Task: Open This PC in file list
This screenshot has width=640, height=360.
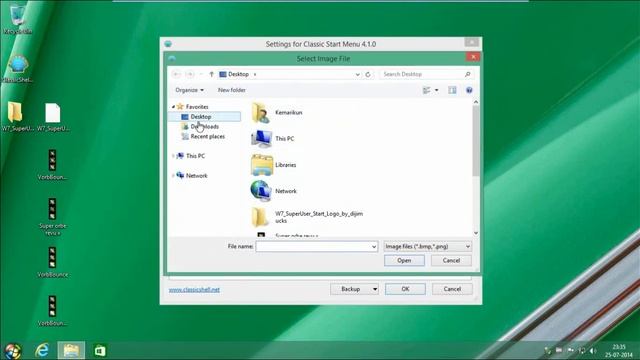Action: 273,139
